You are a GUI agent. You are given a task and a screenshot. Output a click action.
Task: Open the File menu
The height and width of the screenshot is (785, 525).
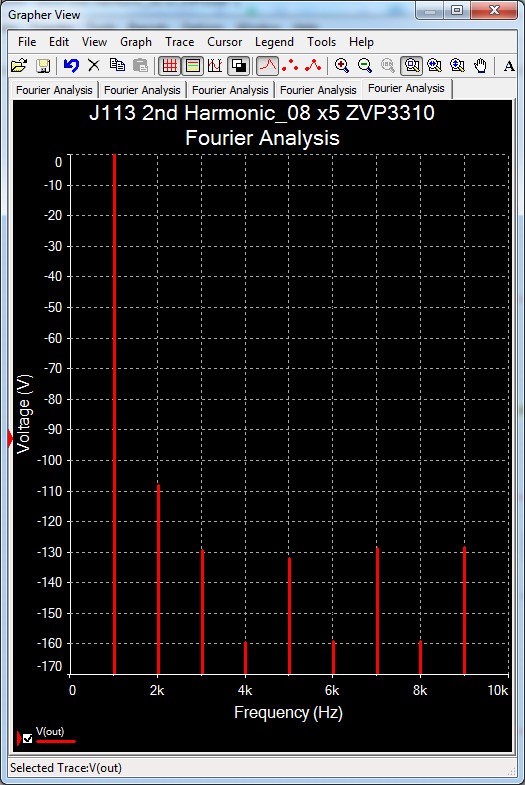pyautogui.click(x=27, y=42)
